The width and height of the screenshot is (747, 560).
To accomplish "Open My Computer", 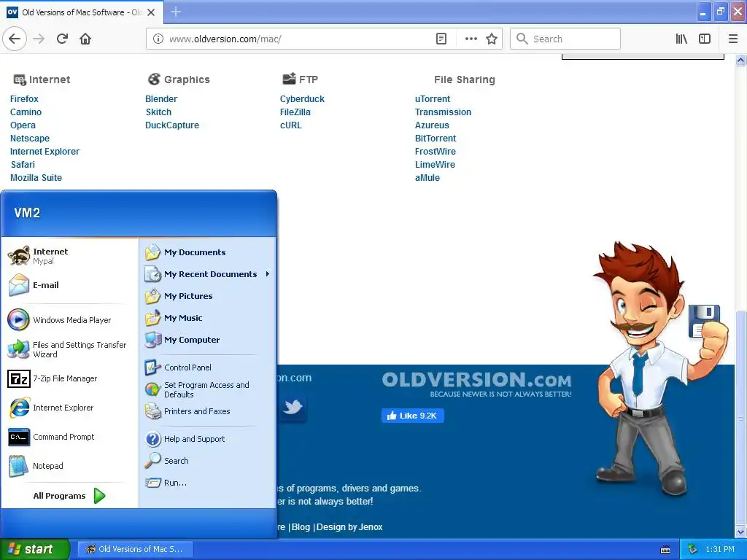I will pyautogui.click(x=207, y=340).
